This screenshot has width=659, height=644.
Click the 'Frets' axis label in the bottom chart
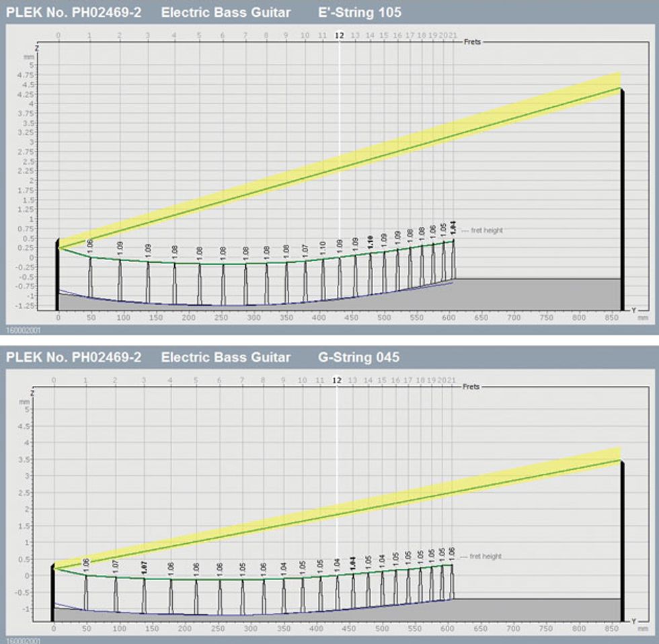click(x=472, y=387)
